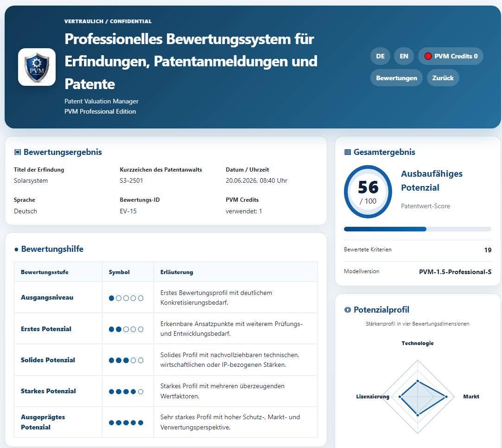The width and height of the screenshot is (502, 448).
Task: Click the Patentwert-Score label
Action: click(426, 206)
